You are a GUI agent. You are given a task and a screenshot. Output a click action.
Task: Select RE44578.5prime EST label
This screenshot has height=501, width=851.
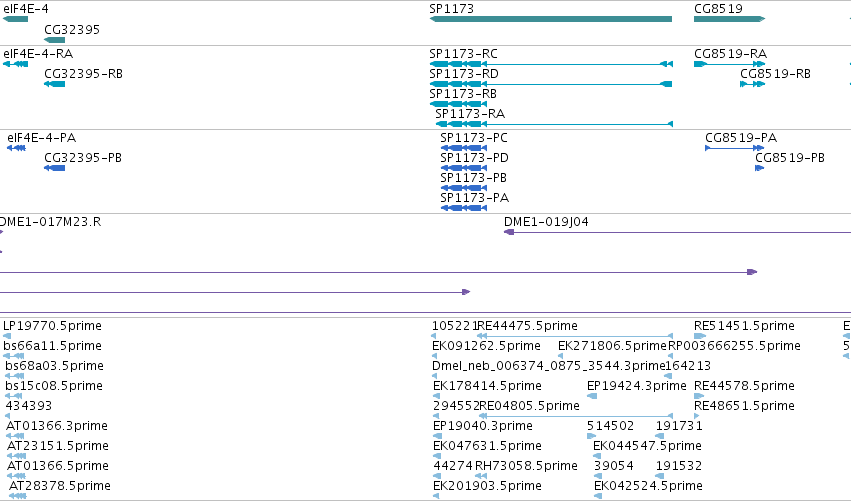744,386
